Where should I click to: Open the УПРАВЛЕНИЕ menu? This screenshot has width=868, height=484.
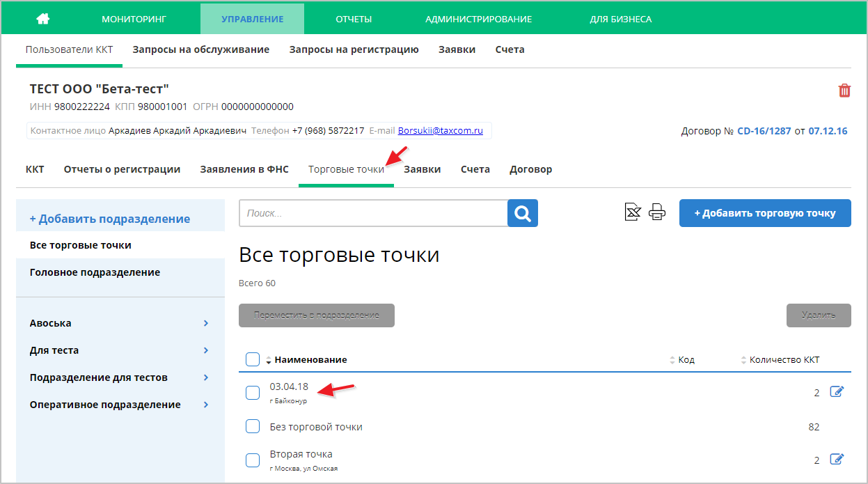coord(252,19)
